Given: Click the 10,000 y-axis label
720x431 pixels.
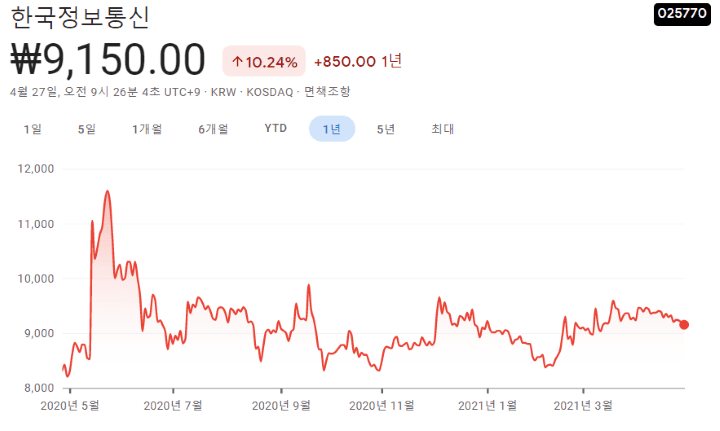Looking at the screenshot, I should (36, 279).
